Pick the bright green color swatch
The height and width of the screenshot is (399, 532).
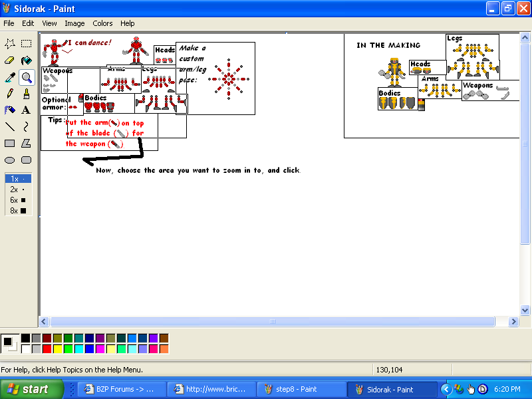[x=68, y=348]
